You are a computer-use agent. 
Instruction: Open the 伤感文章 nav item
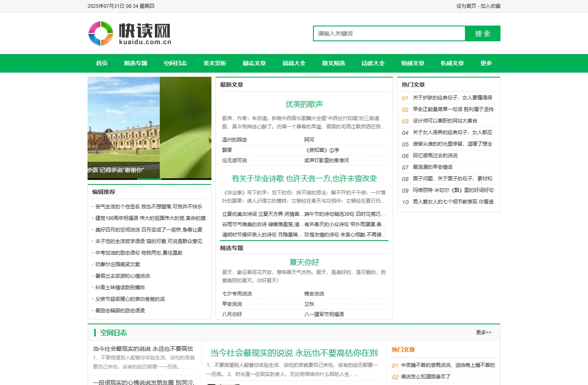[x=453, y=63]
